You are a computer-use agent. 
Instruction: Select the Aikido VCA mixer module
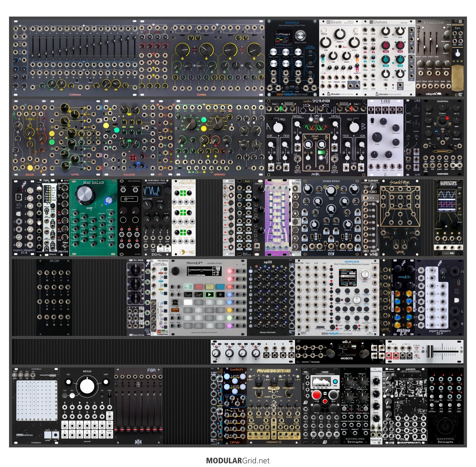[411, 406]
